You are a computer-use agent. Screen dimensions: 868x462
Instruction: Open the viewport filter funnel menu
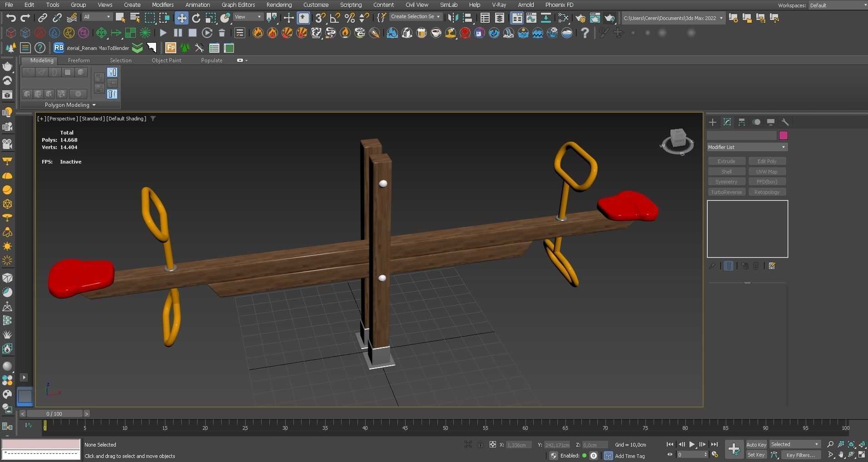pos(153,119)
